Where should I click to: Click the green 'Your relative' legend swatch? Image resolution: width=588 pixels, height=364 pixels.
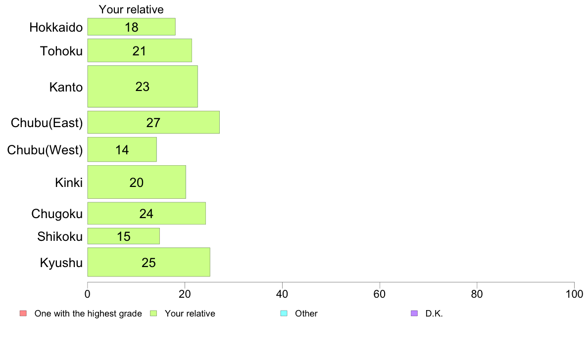[x=153, y=314]
